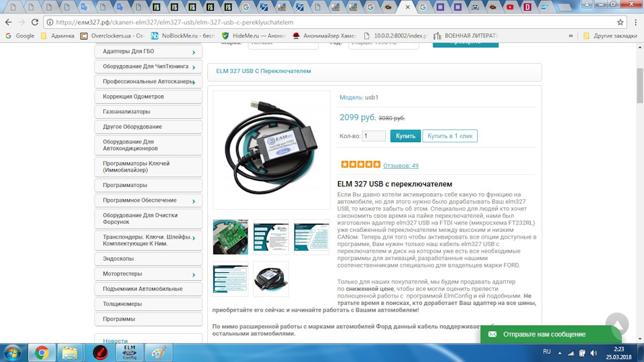The height and width of the screenshot is (362, 644).
Task: Open the taskbar clock and date
Action: pyautogui.click(x=619, y=353)
